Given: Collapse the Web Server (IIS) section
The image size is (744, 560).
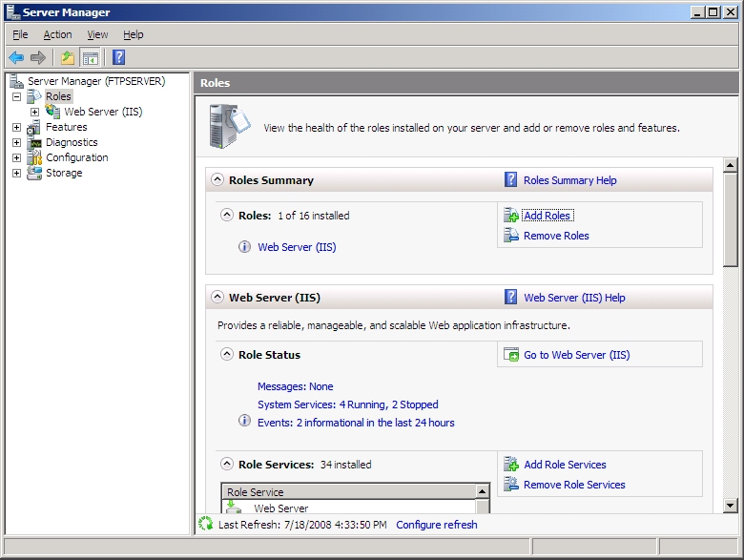Looking at the screenshot, I should [x=217, y=297].
